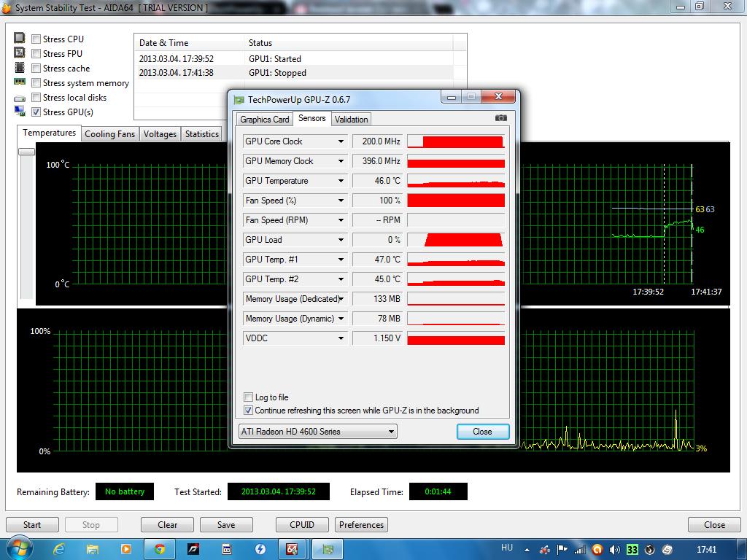The height and width of the screenshot is (560, 747).
Task: Click the blue lightning bolt taskbar icon
Action: coord(260,549)
